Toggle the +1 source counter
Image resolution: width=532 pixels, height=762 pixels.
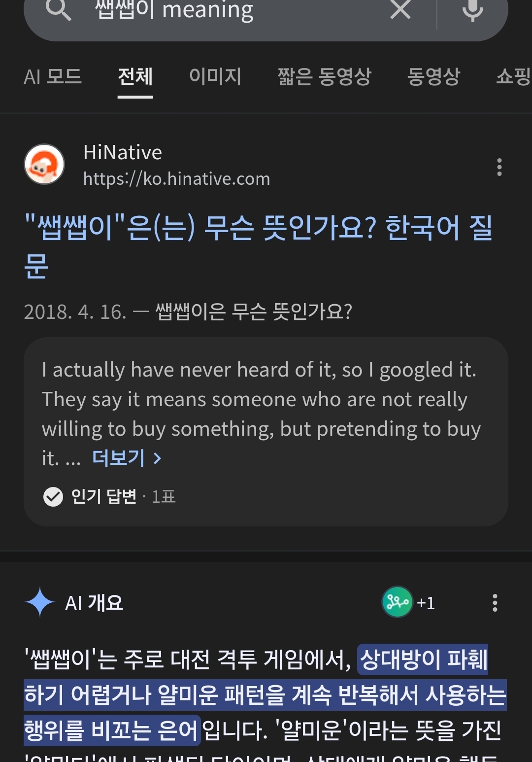pos(425,602)
